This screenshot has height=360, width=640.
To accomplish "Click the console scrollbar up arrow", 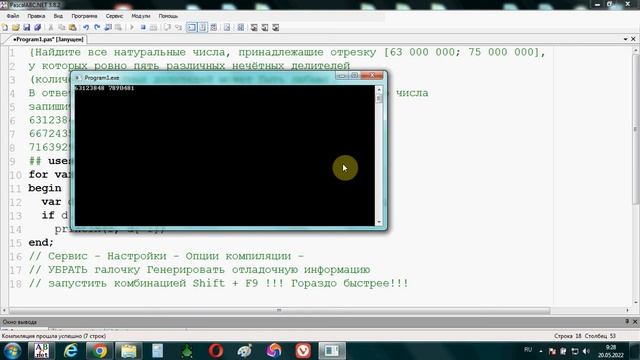I will 379,89.
